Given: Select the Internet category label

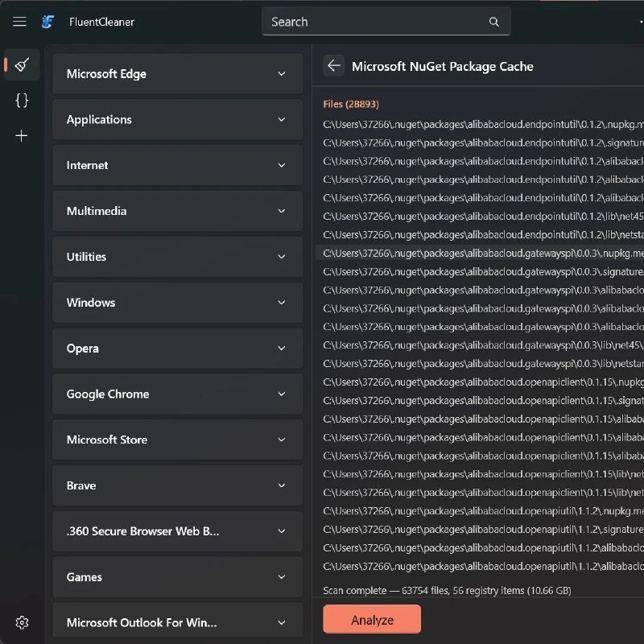Looking at the screenshot, I should 87,165.
